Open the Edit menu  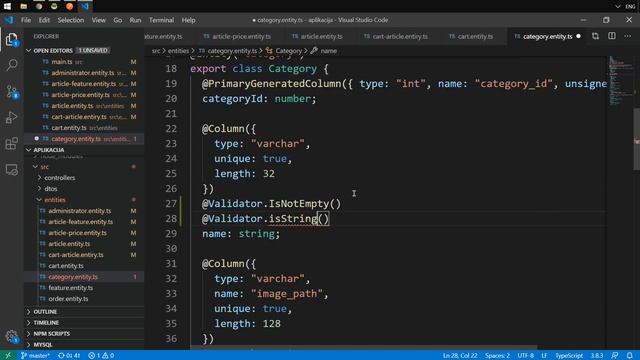tap(44, 20)
